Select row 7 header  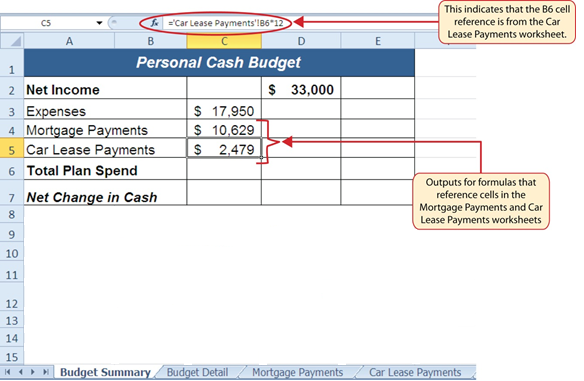click(x=12, y=193)
